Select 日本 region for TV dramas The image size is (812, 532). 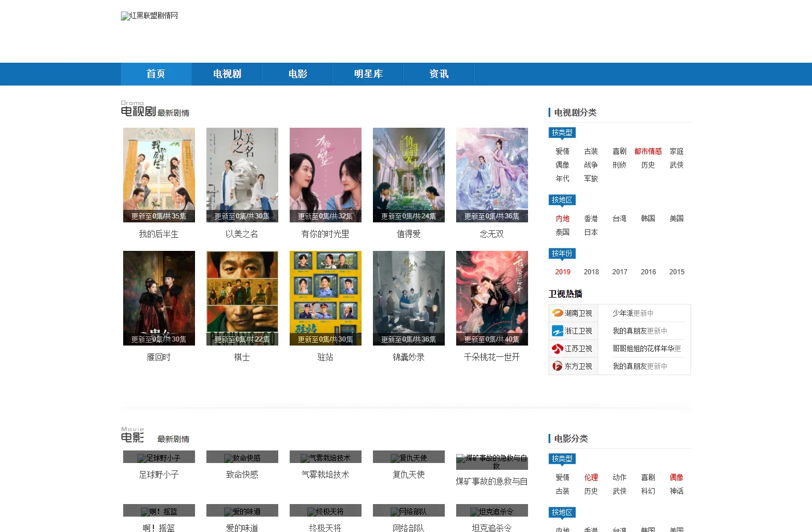point(591,232)
